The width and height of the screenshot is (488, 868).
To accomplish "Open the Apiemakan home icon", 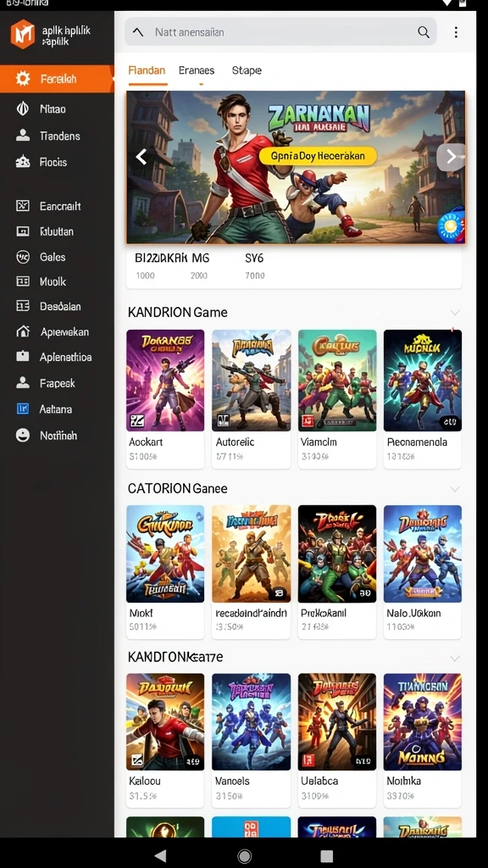I will pyautogui.click(x=23, y=331).
